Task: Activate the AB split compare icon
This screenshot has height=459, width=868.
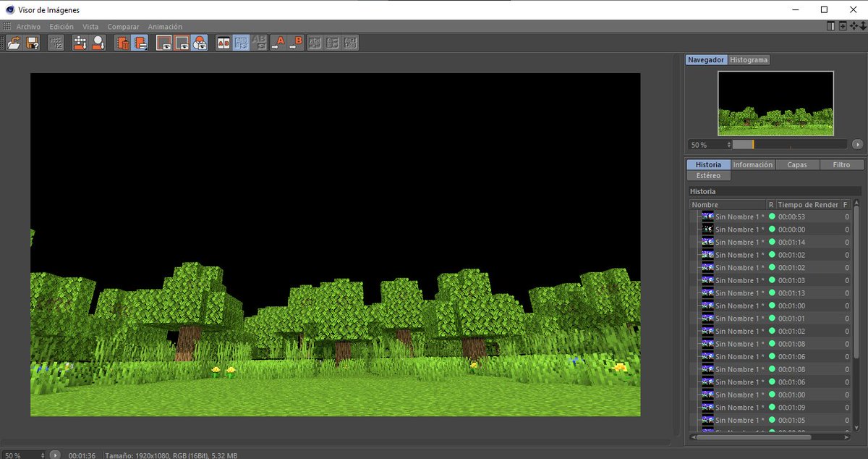Action: pos(224,43)
